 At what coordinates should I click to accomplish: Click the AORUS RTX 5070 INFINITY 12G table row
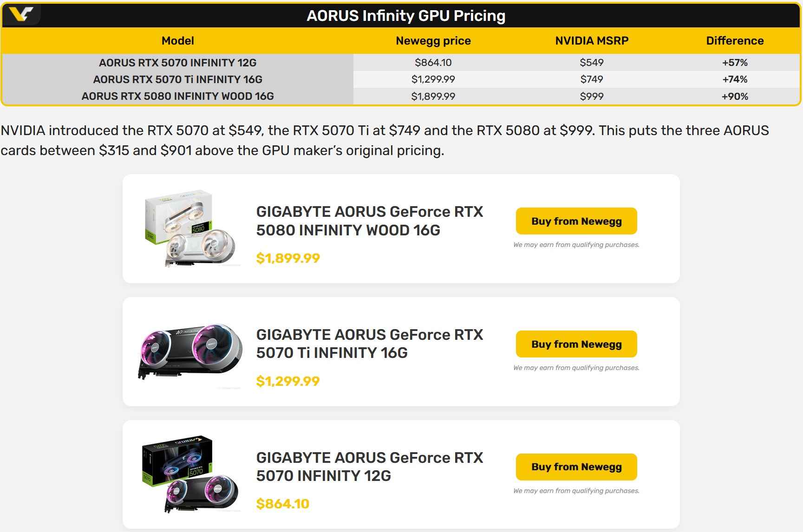pyautogui.click(x=401, y=62)
